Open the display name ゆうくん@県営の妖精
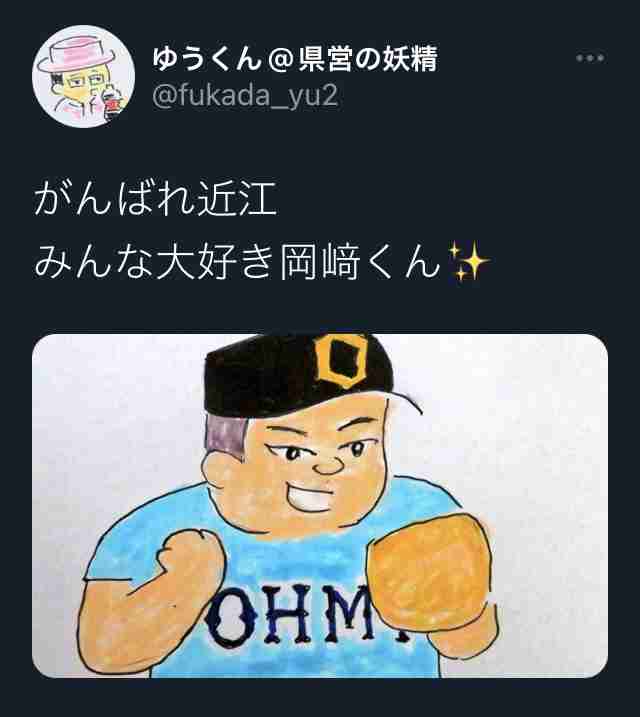 (295, 59)
